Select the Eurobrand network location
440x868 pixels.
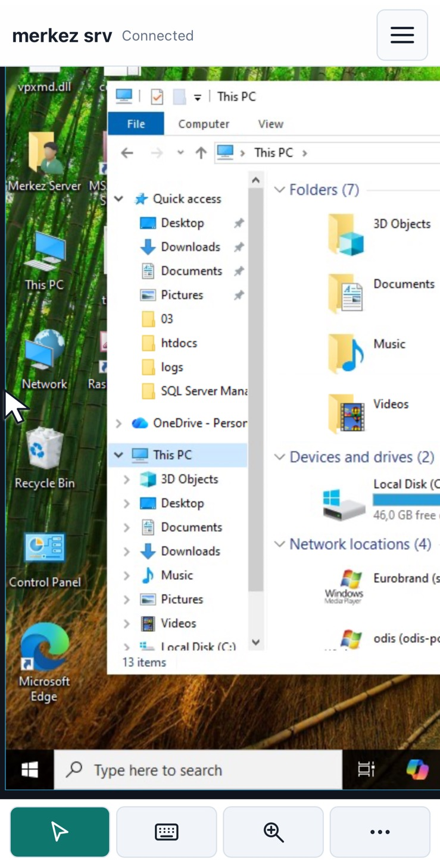click(x=382, y=587)
